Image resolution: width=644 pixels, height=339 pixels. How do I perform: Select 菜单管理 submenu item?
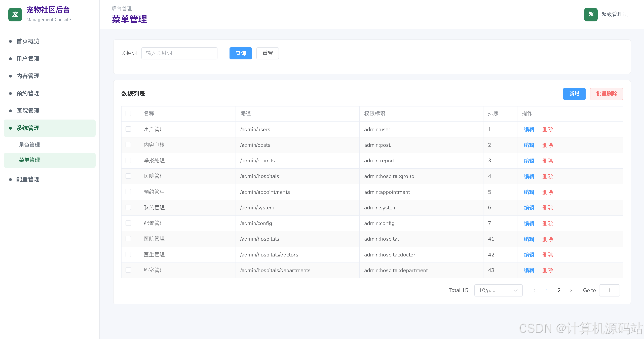(50, 160)
